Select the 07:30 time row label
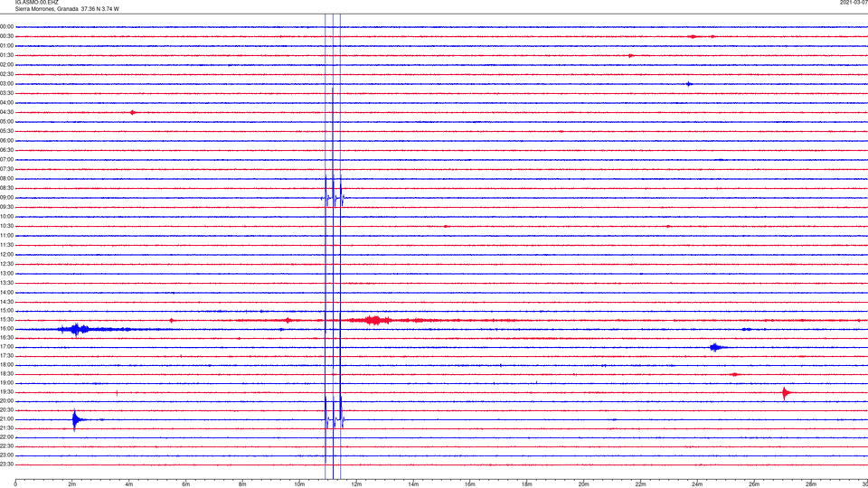Viewport: 868px width, 488px height. pyautogui.click(x=6, y=169)
